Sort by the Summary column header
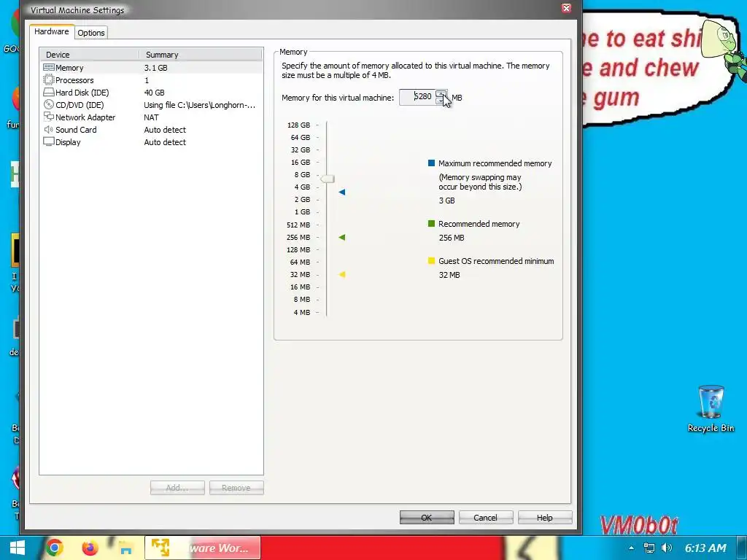 (x=201, y=54)
